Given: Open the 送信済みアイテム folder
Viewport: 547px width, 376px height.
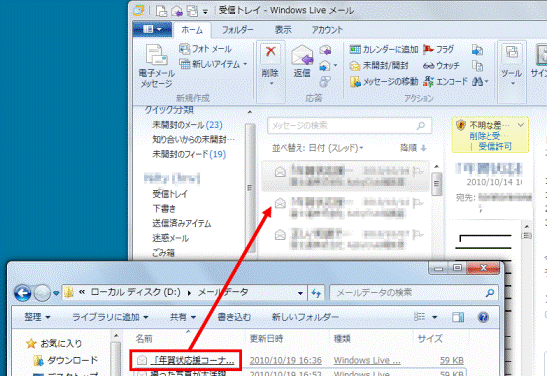Looking at the screenshot, I should (181, 223).
